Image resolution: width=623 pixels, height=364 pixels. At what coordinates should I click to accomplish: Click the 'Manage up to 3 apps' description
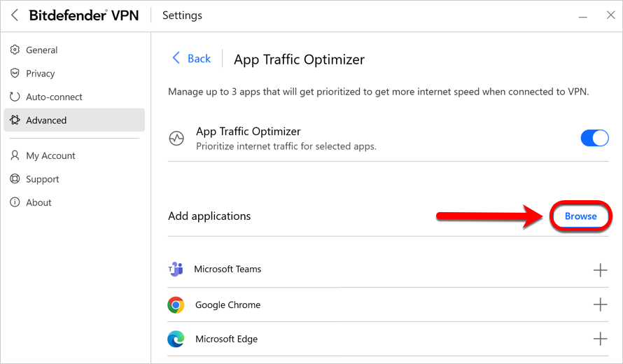[x=378, y=92]
